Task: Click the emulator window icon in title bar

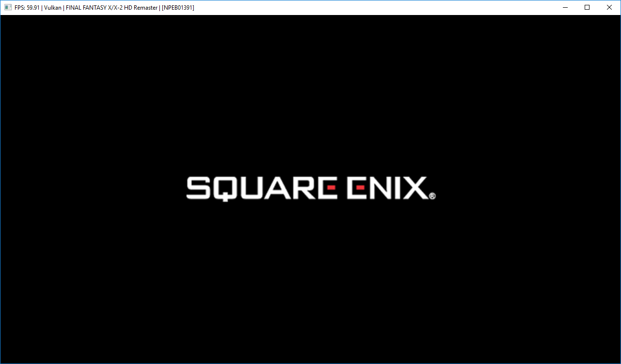Action: 8,7
